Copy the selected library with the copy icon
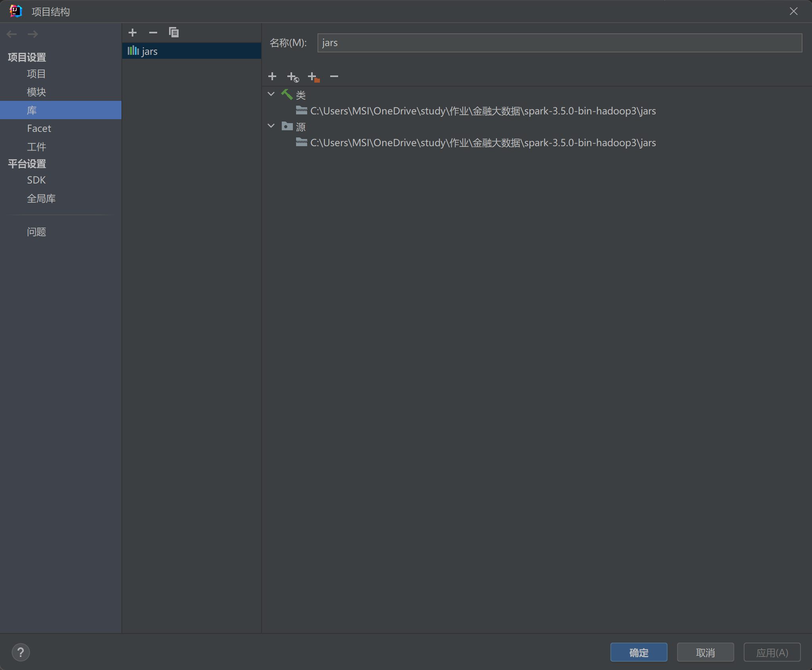Viewport: 812px width, 670px height. [174, 33]
